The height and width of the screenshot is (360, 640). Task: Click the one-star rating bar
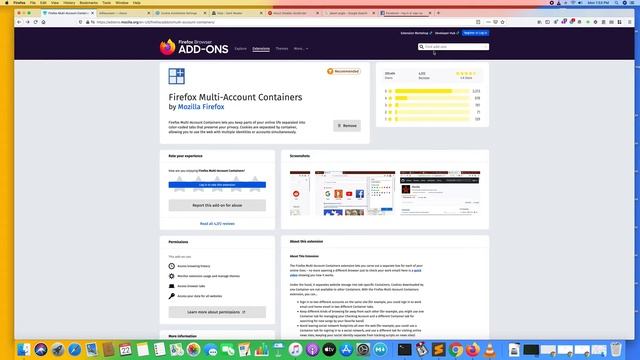pyautogui.click(x=432, y=119)
